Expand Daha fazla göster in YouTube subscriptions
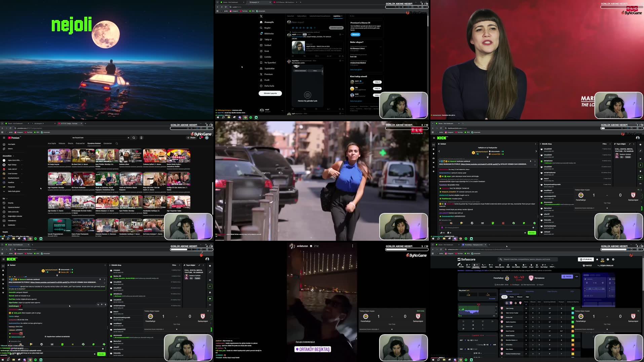 (x=14, y=191)
